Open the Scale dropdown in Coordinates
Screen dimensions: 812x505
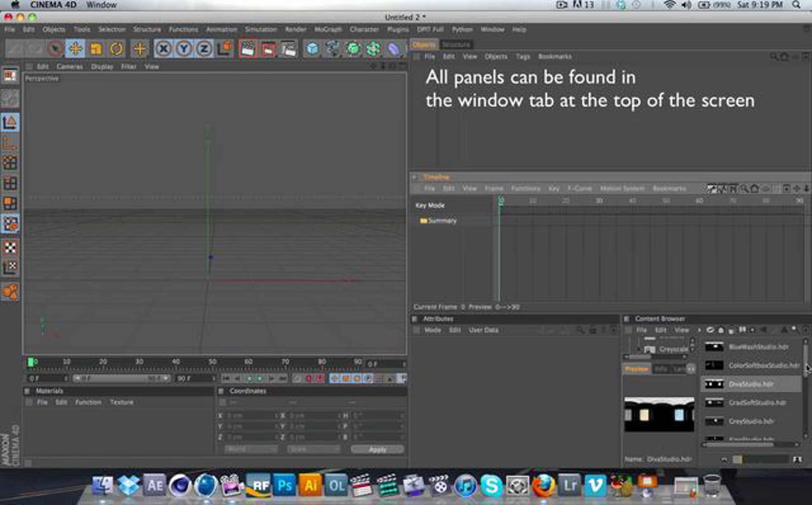coord(313,450)
